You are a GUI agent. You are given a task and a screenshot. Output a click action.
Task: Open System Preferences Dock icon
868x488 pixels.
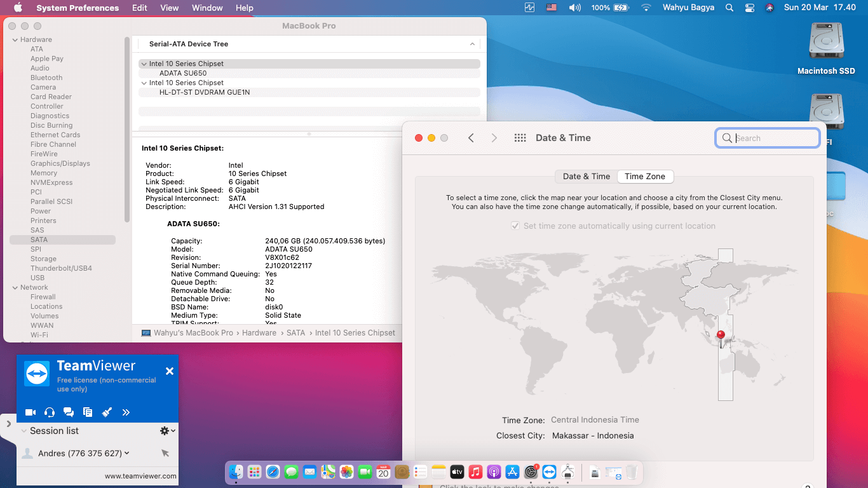[531, 472]
